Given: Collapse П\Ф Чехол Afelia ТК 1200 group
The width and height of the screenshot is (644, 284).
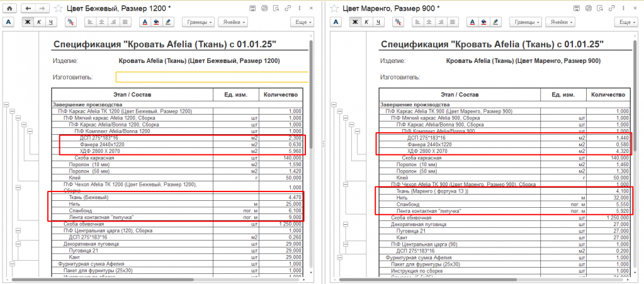Looking at the screenshot, I should [18, 187].
